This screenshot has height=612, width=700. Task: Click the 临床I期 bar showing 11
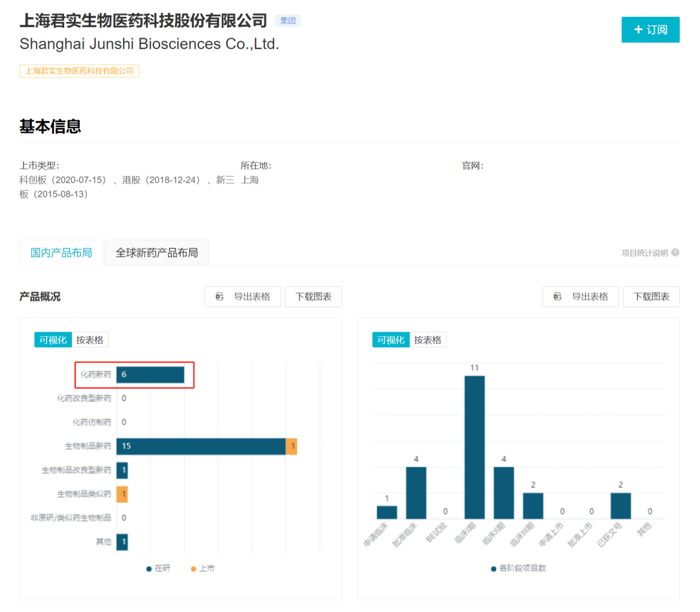[x=474, y=448]
